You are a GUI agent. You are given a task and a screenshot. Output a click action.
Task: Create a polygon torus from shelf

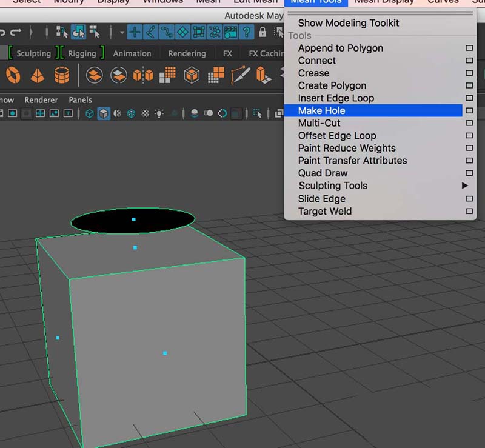tap(13, 75)
